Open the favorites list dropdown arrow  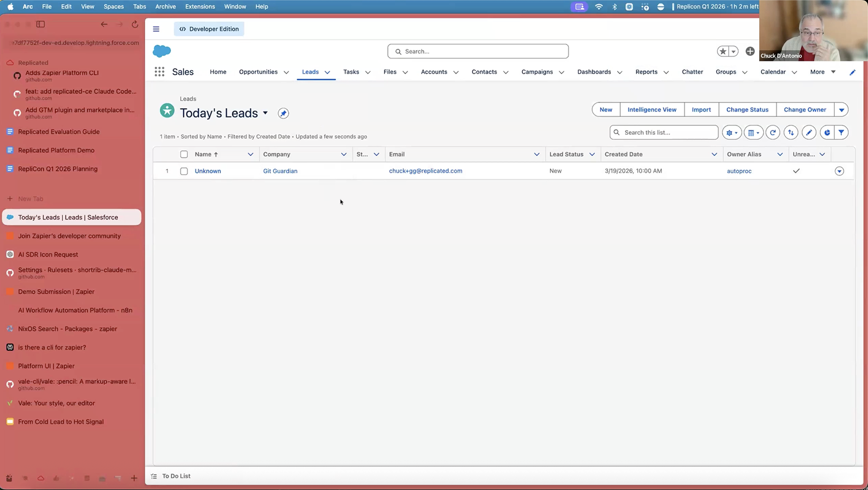point(733,51)
